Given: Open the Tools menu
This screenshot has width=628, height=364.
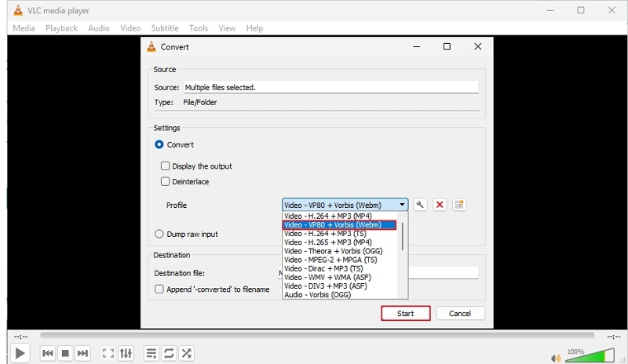Looking at the screenshot, I should tap(199, 28).
